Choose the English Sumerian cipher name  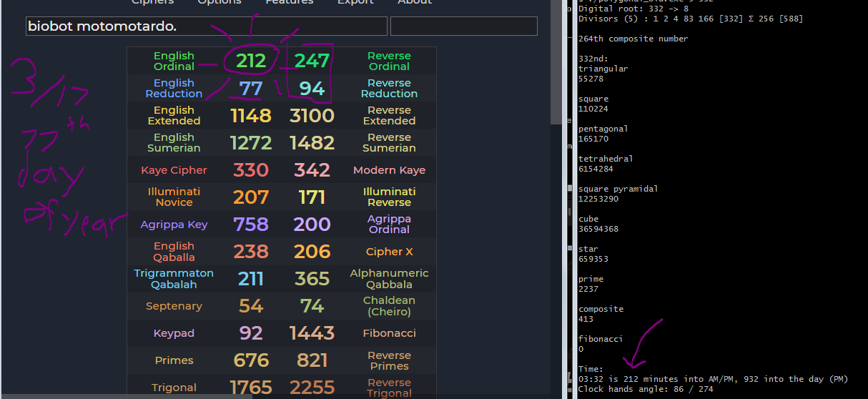tap(174, 142)
